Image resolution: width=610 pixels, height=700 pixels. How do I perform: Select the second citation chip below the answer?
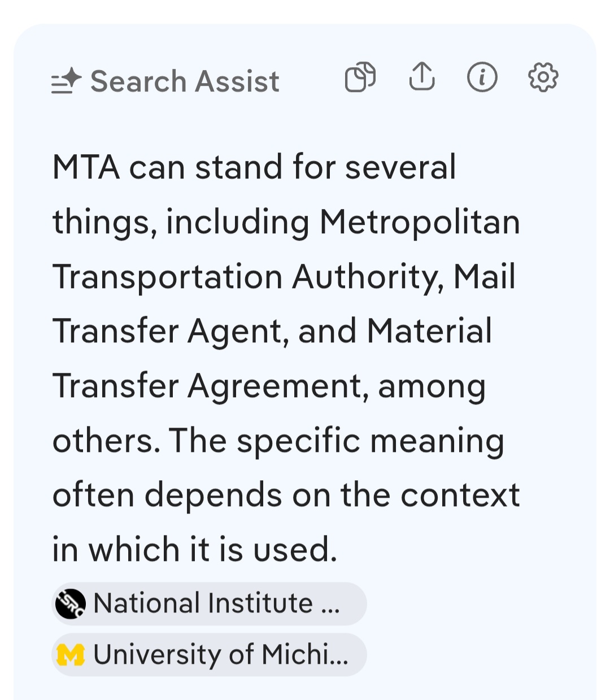pos(209,654)
